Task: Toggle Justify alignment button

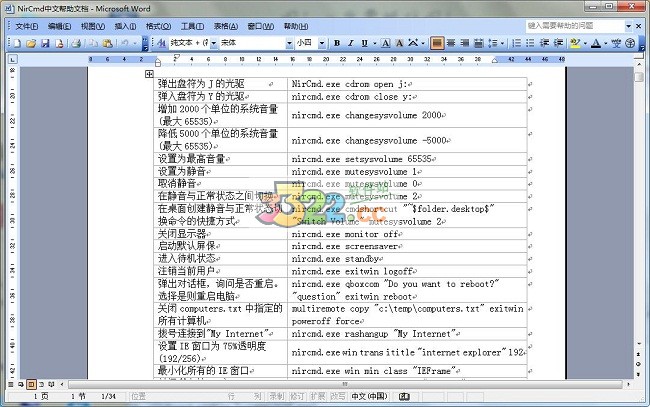Action: (437, 43)
